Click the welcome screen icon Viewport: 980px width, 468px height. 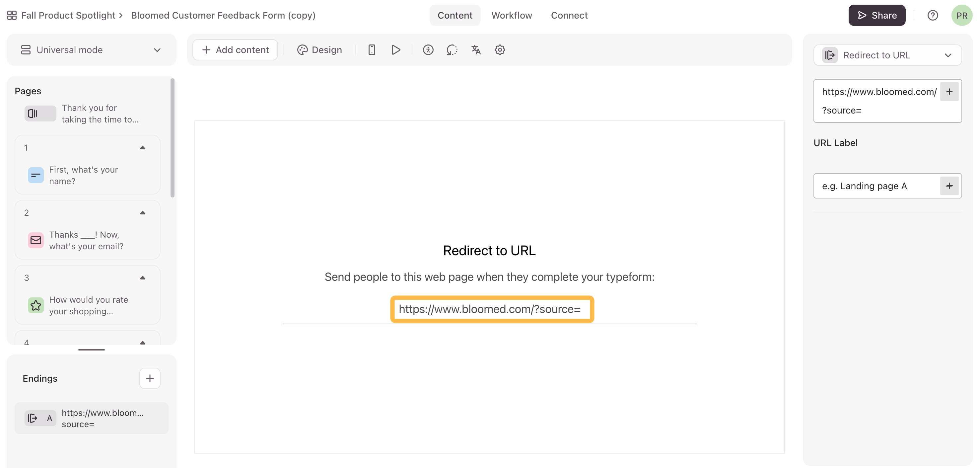[33, 114]
